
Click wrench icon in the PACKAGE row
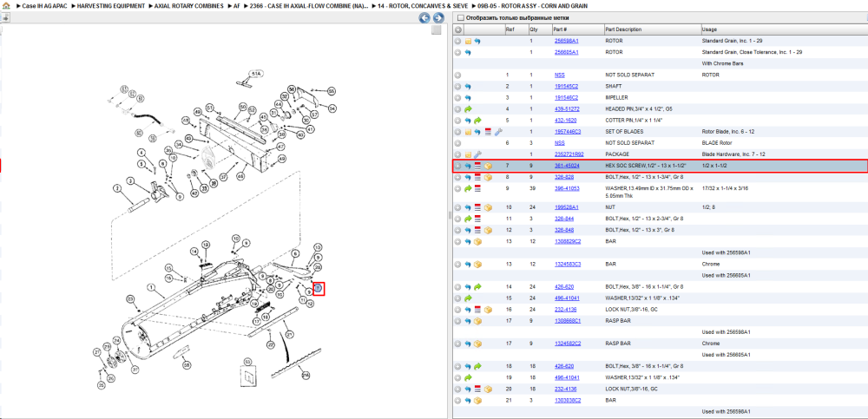pos(477,154)
